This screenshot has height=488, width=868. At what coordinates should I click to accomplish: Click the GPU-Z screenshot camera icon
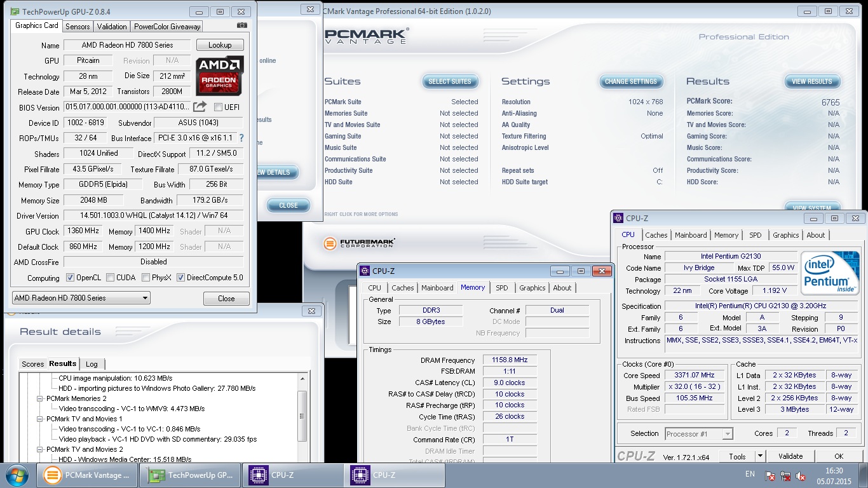coord(242,25)
